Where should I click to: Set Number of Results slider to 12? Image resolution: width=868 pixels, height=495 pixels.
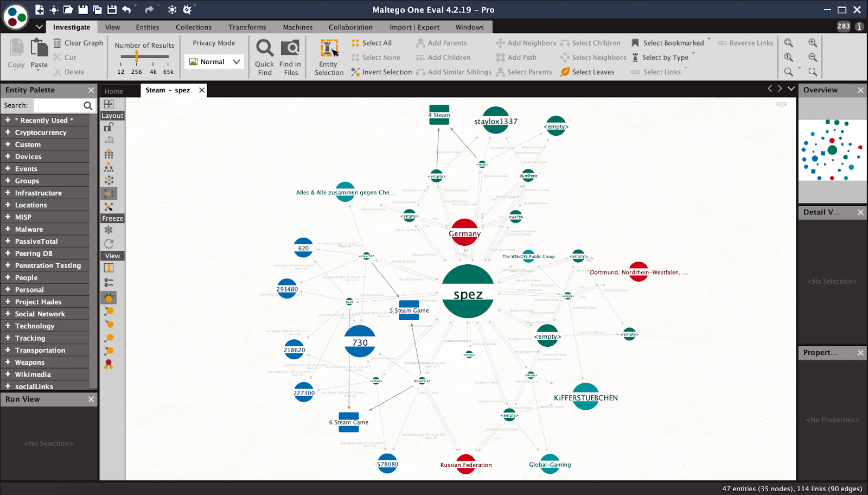(120, 55)
